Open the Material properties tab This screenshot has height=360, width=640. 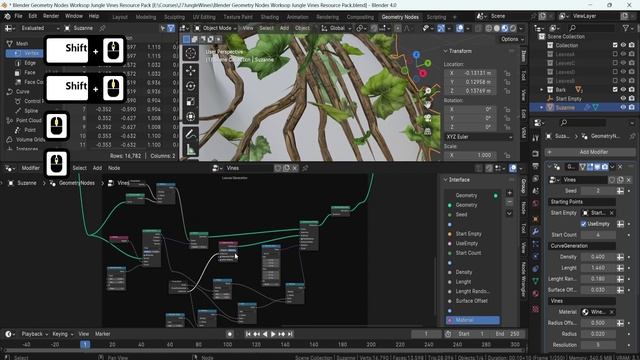pyautogui.click(x=536, y=293)
